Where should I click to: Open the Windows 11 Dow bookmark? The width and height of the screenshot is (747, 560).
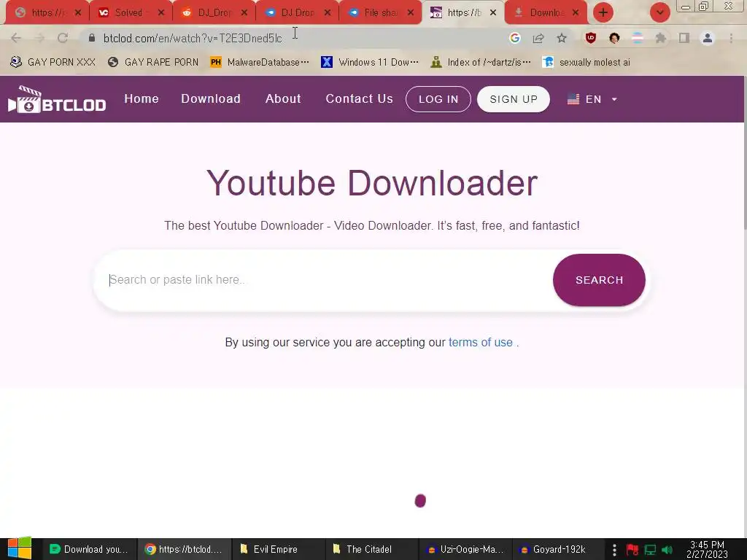(370, 62)
